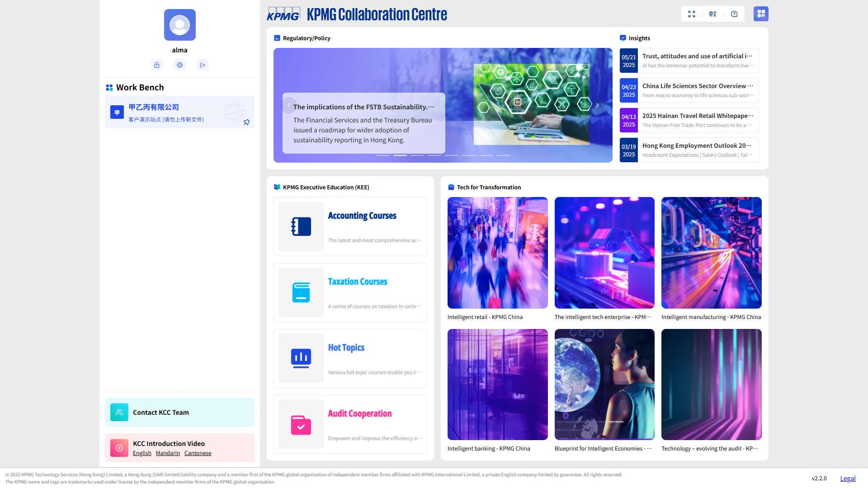Click the Hot Topics chart icon

[301, 358]
